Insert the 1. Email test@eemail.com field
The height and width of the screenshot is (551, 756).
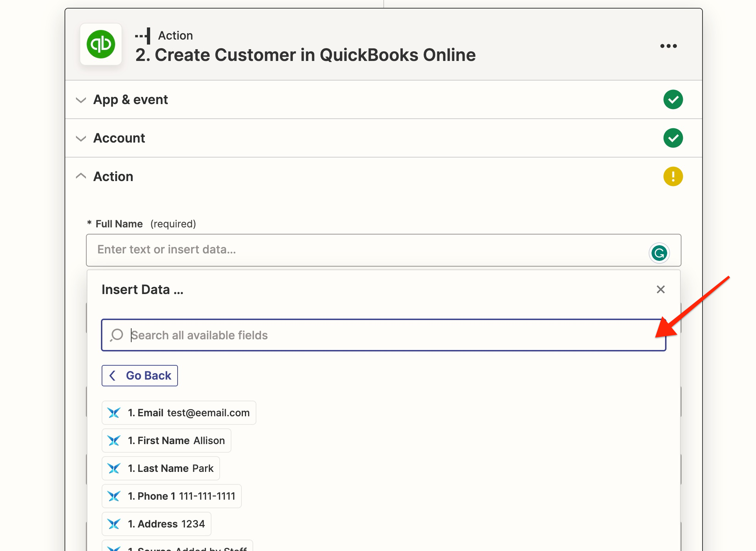point(179,413)
